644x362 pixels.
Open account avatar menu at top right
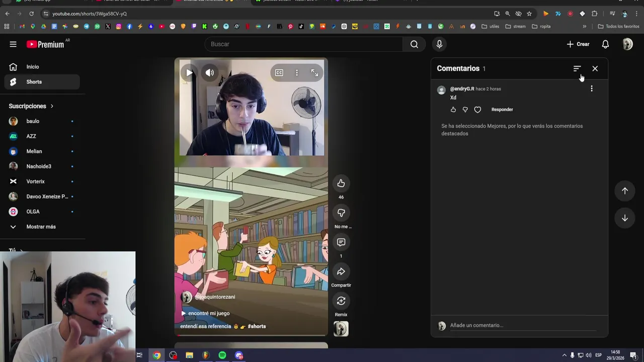[627, 44]
